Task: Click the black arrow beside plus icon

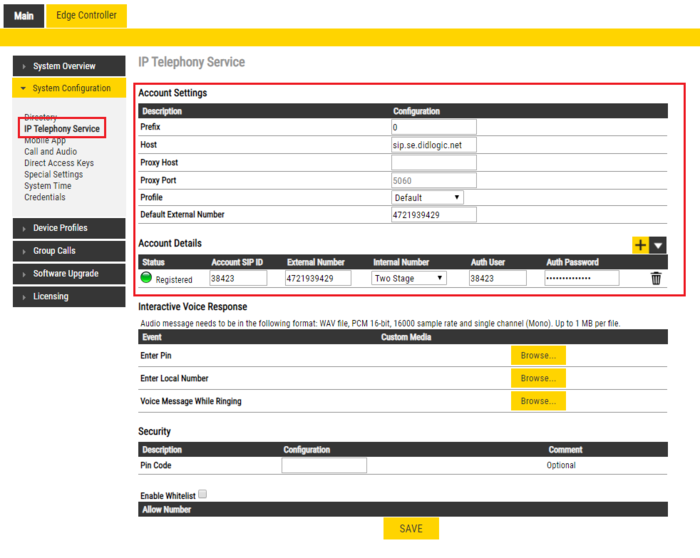Action: click(657, 245)
